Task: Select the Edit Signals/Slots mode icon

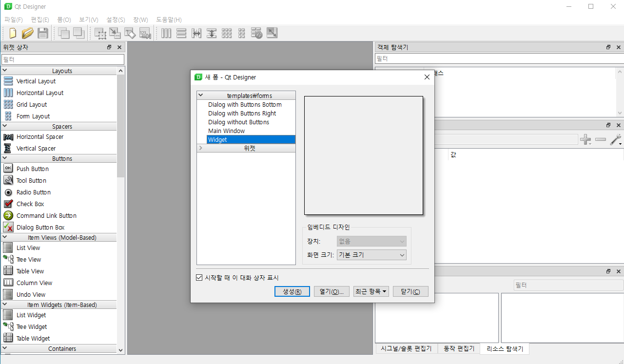Action: point(115,33)
